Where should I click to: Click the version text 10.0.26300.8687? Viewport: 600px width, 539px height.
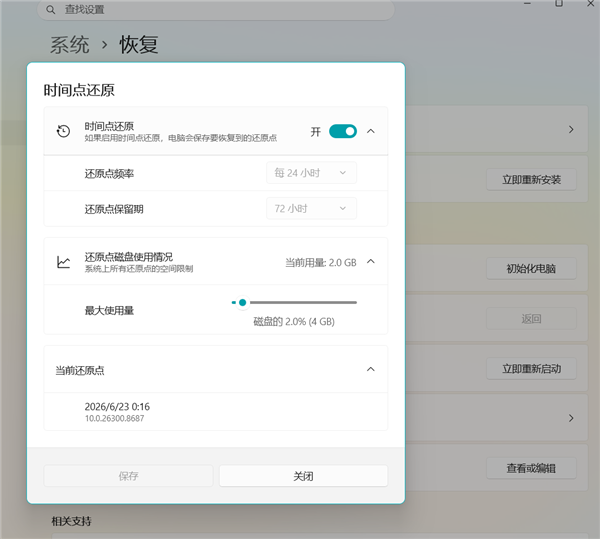point(114,418)
